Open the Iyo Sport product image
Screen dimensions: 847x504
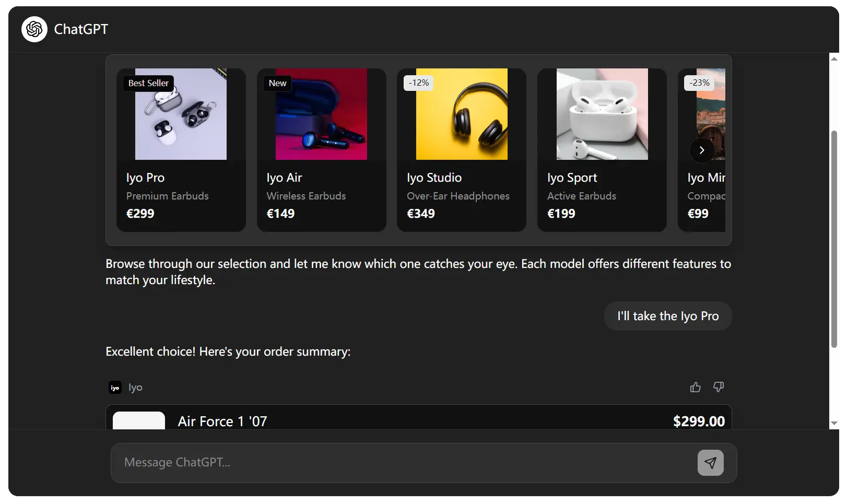(602, 114)
